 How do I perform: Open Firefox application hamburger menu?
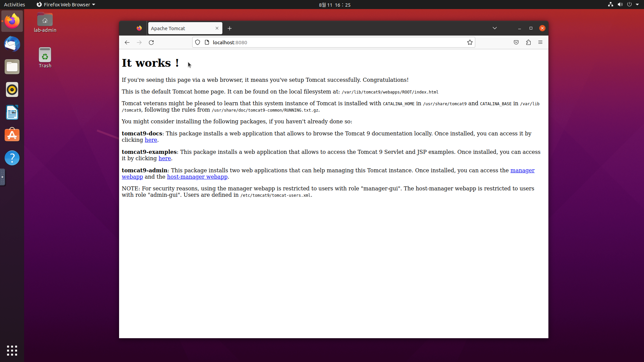tap(540, 43)
